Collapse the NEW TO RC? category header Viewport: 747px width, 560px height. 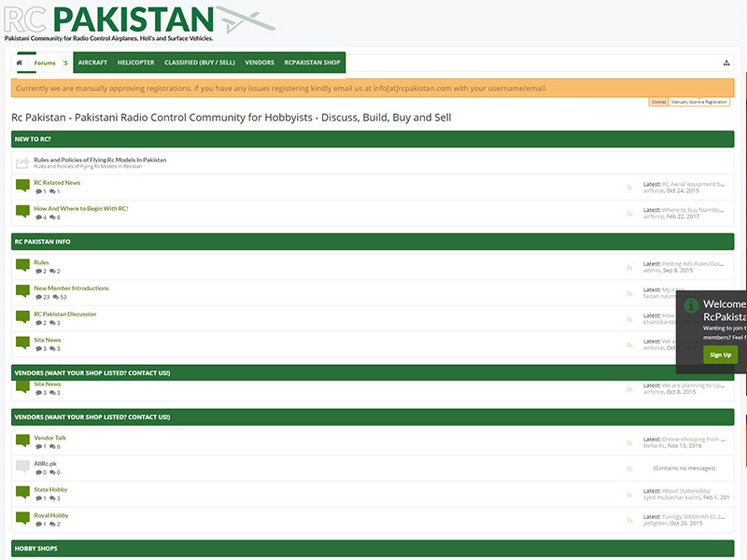coord(373,139)
